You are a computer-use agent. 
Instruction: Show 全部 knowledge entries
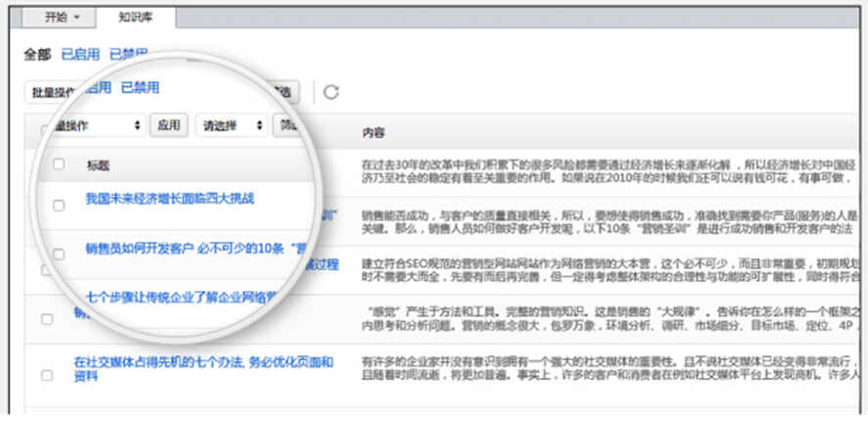click(x=37, y=54)
